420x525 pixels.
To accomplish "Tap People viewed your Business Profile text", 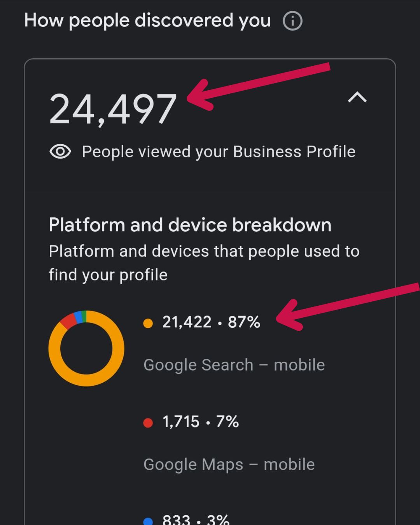I will 219,152.
